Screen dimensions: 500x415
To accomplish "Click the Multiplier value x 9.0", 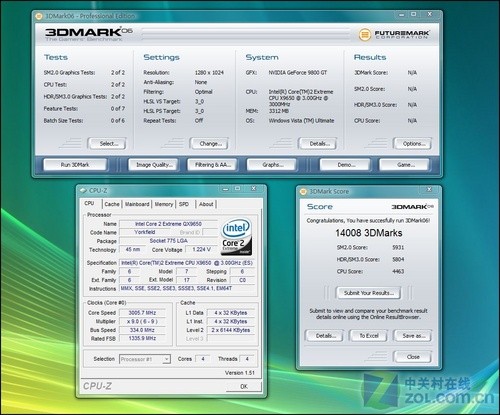I will pyautogui.click(x=142, y=321).
